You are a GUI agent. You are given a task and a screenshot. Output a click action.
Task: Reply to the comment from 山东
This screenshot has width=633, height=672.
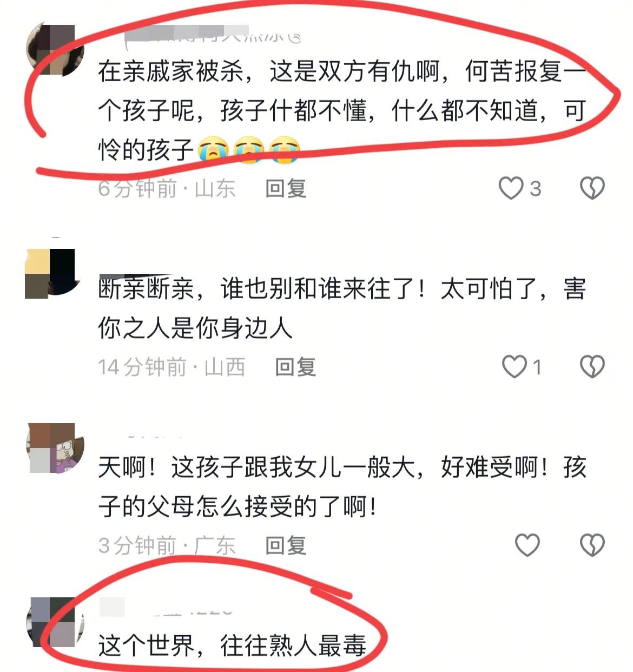pos(286,188)
